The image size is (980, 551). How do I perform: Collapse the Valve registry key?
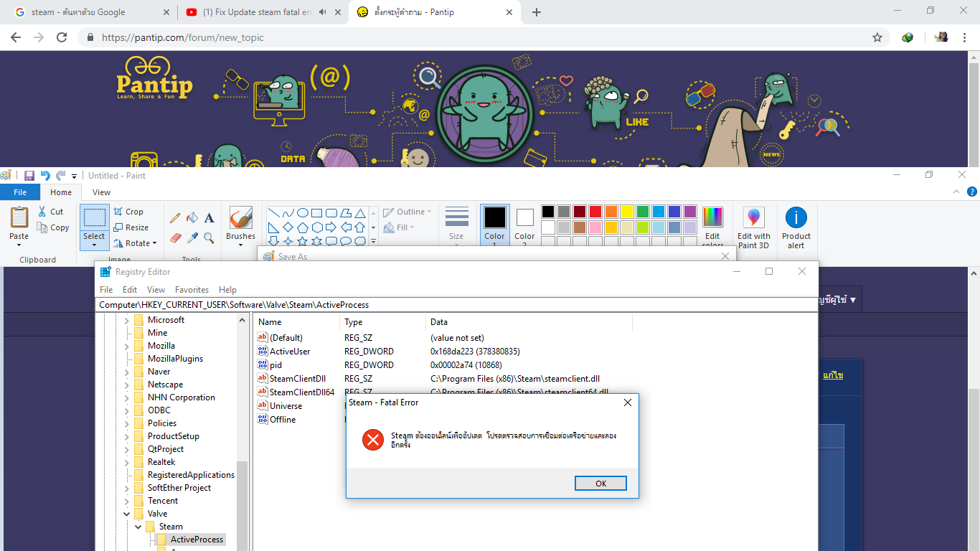click(127, 514)
